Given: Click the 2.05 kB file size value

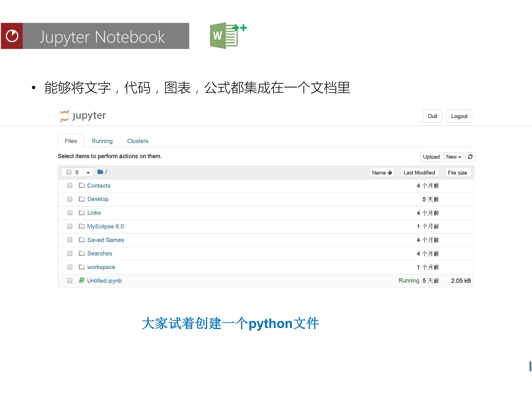Looking at the screenshot, I should click(461, 281).
